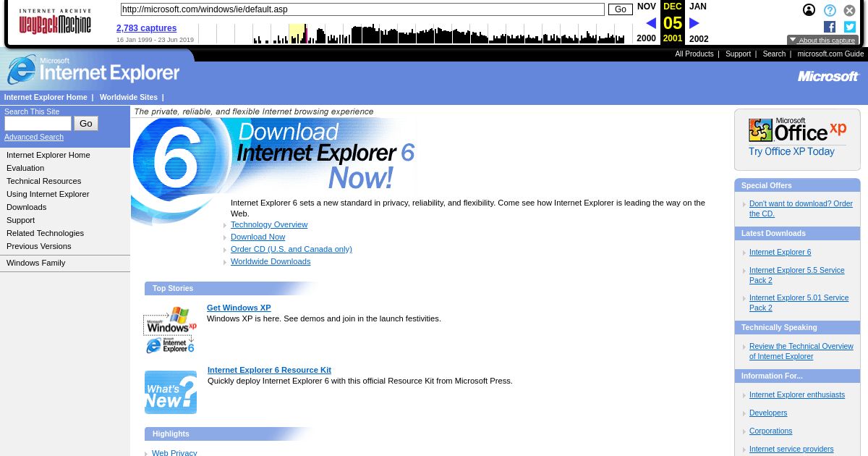This screenshot has height=456, width=868.
Task: Open the Wayback Machine logo
Action: [x=55, y=22]
